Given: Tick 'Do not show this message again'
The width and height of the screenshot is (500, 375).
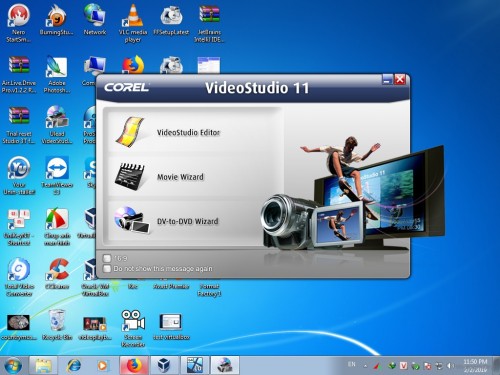Looking at the screenshot, I should tap(107, 269).
